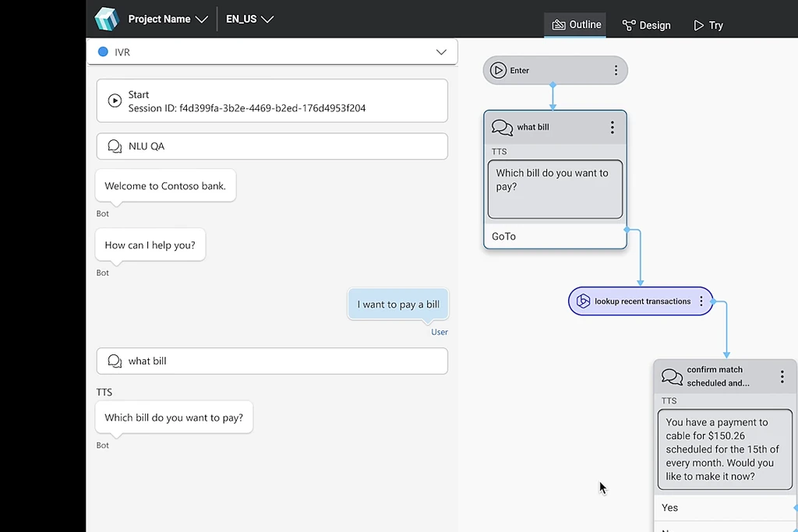Click the blue IVR status dot

pos(103,51)
